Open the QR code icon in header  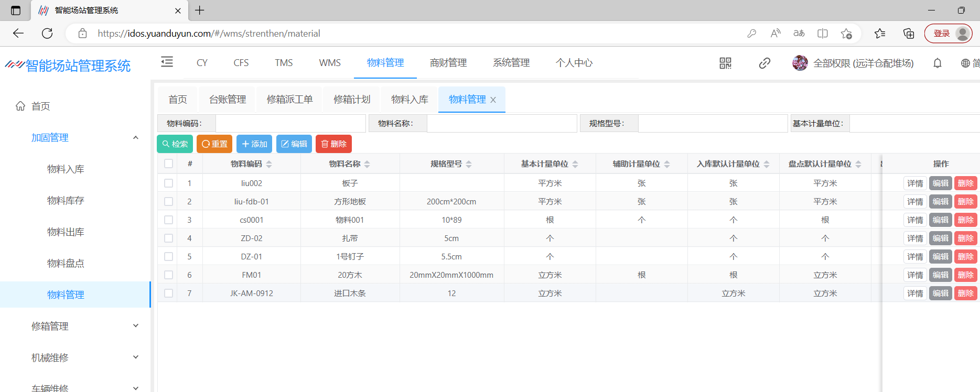(725, 63)
